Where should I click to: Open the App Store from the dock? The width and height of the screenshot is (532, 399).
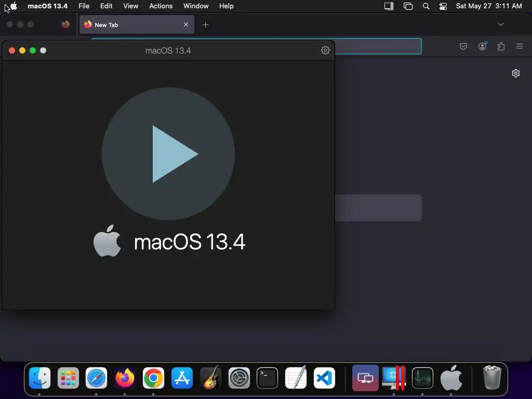pyautogui.click(x=182, y=378)
